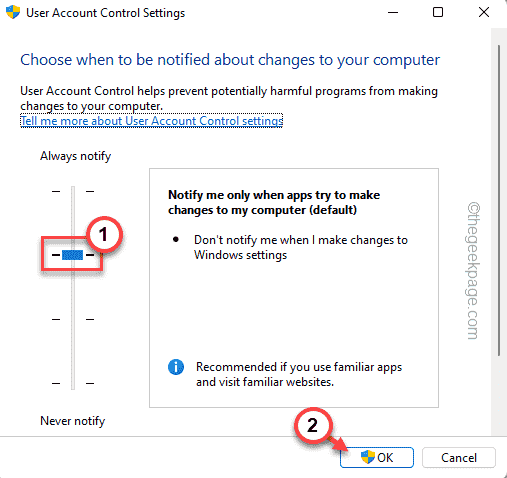Click the UAC shield icon in the title bar
The height and width of the screenshot is (478, 507).
pyautogui.click(x=13, y=12)
